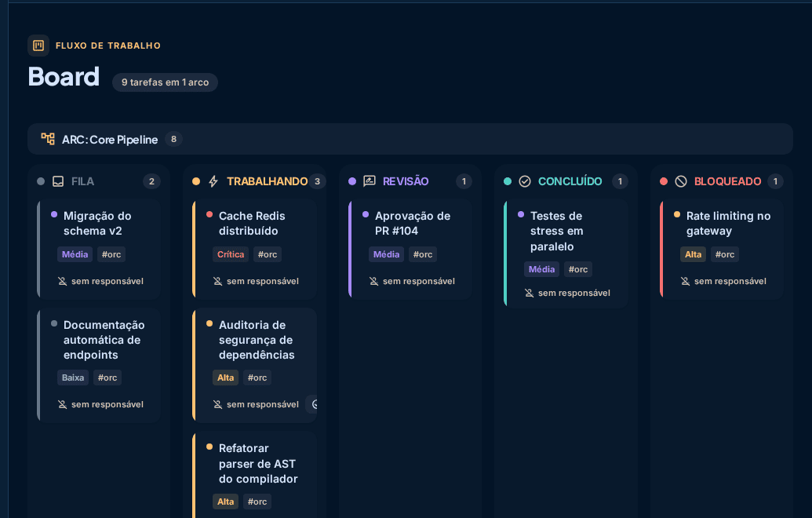The width and height of the screenshot is (812, 518).
Task: Click the orange status dot on Rate limiting no gateway
Action: click(677, 214)
